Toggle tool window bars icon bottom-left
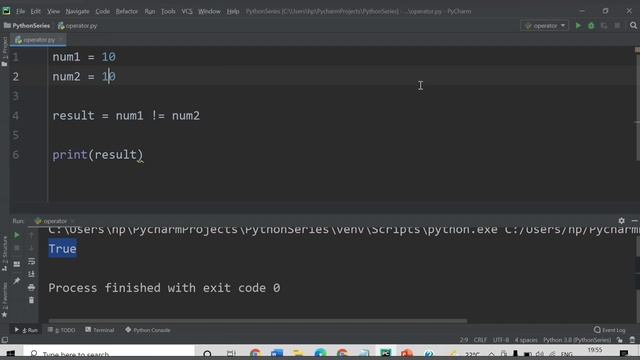The width and height of the screenshot is (640, 360). 4,340
